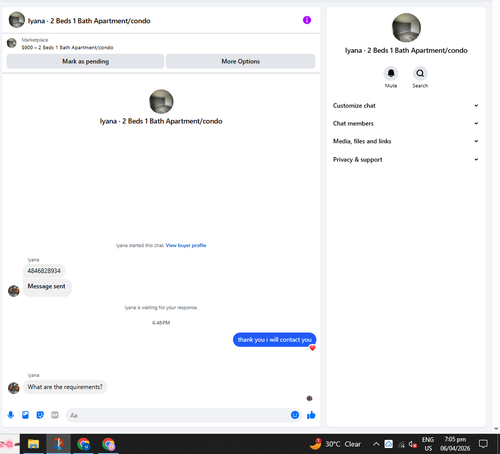
Task: Open the emoji picker smiley icon
Action: (295, 415)
